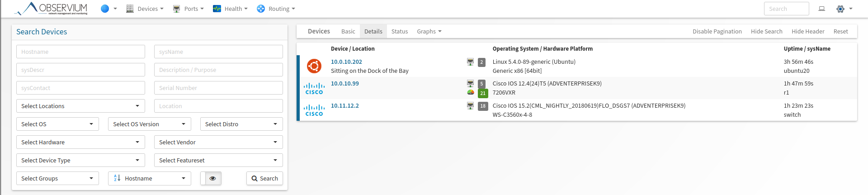The image size is (868, 195).
Task: Click the Hostname input field
Action: click(80, 52)
